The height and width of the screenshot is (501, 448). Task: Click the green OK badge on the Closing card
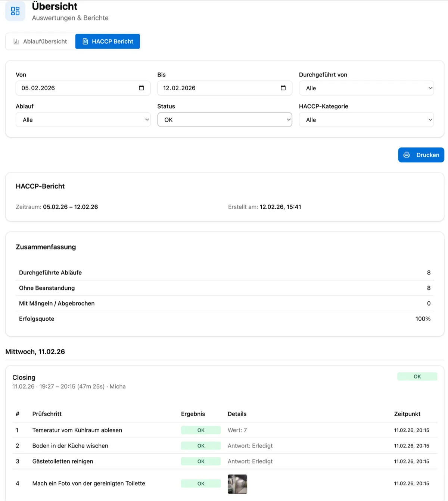click(x=417, y=376)
